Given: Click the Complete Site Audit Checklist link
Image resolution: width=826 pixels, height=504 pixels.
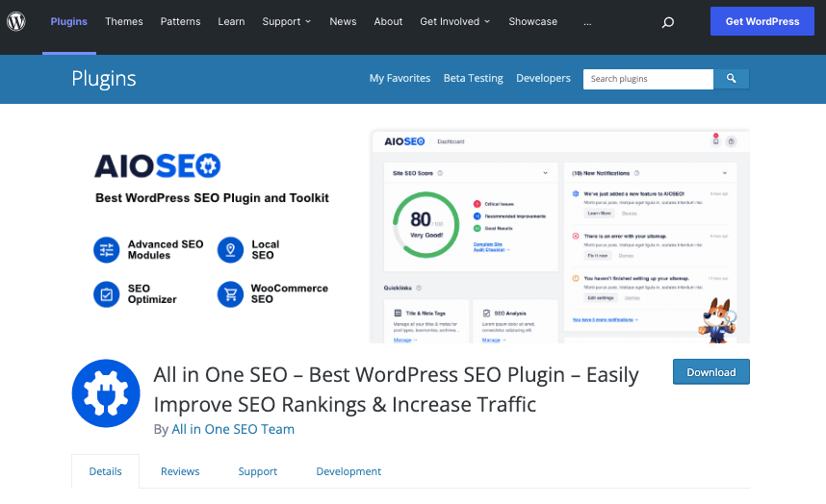Looking at the screenshot, I should (x=491, y=247).
